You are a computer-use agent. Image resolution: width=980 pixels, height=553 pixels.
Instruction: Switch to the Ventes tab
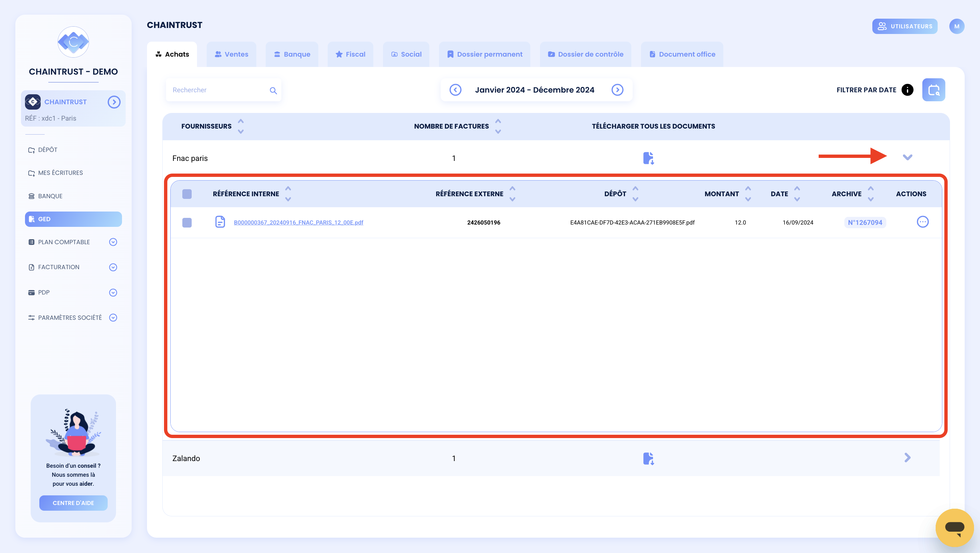[231, 54]
